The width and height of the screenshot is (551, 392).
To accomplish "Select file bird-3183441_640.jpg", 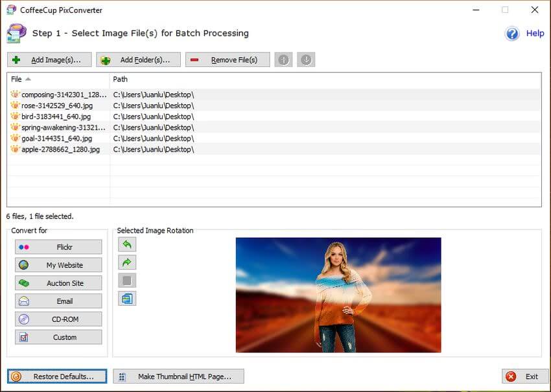I will pos(56,116).
